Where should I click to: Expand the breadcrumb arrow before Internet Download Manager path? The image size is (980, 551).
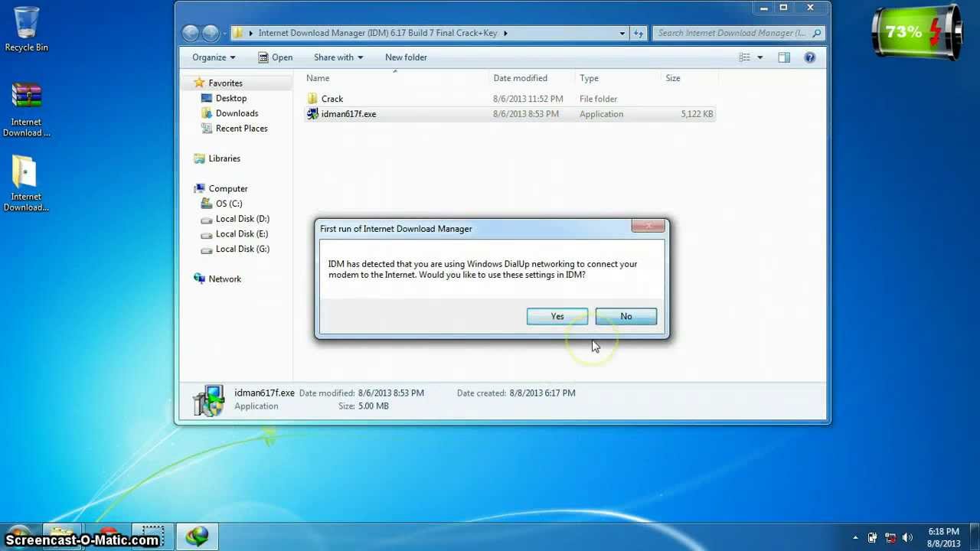tap(250, 33)
